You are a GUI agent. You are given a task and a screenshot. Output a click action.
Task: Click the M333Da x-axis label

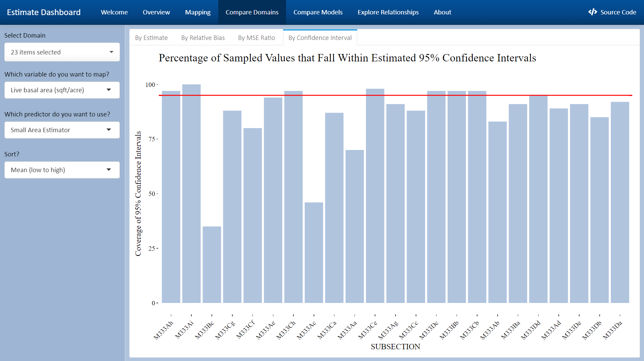613,330
